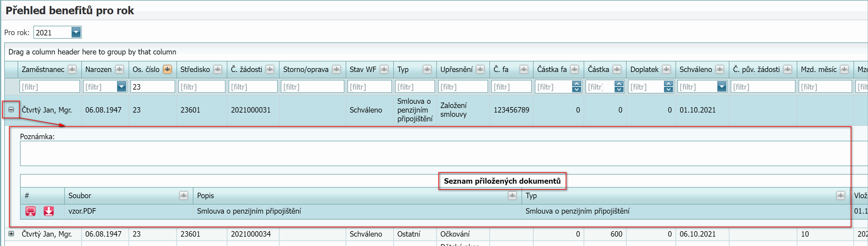
Task: Download the vzor.PDF document
Action: tap(49, 211)
